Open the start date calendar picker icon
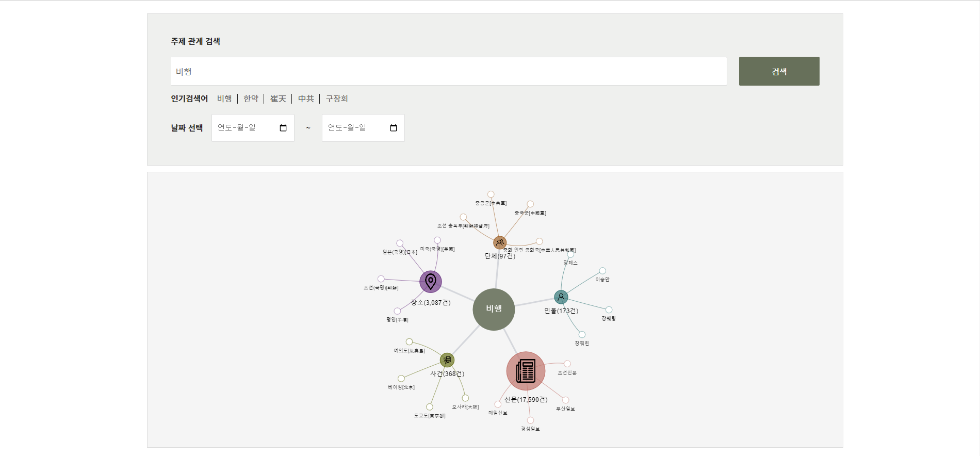The height and width of the screenshot is (456, 980). tap(283, 128)
